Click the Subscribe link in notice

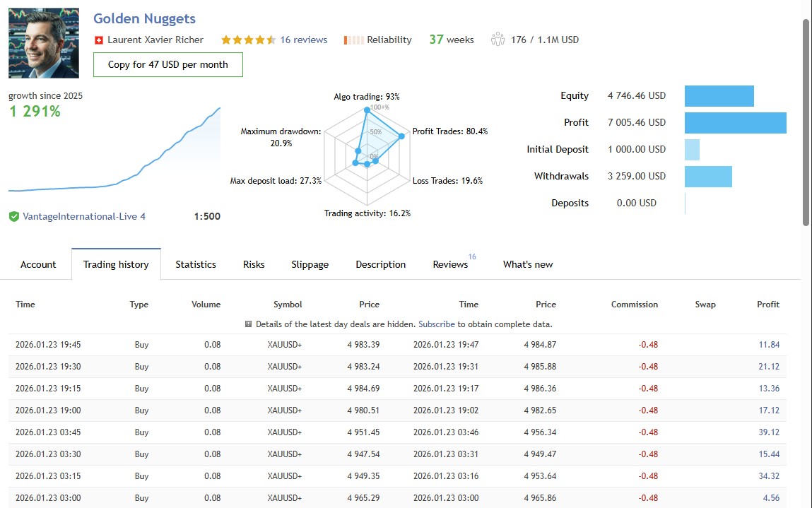437,324
